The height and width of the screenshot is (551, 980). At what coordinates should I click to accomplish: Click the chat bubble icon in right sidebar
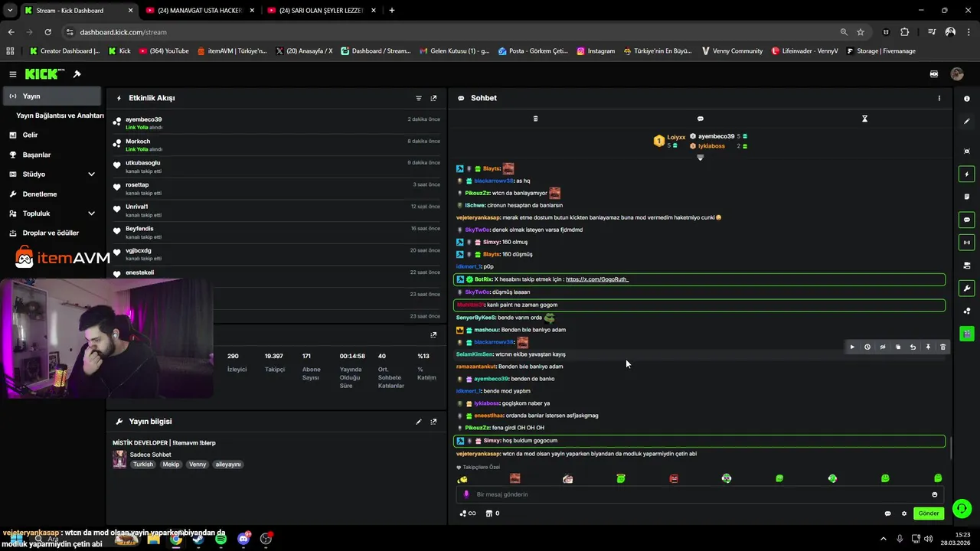pyautogui.click(x=967, y=220)
